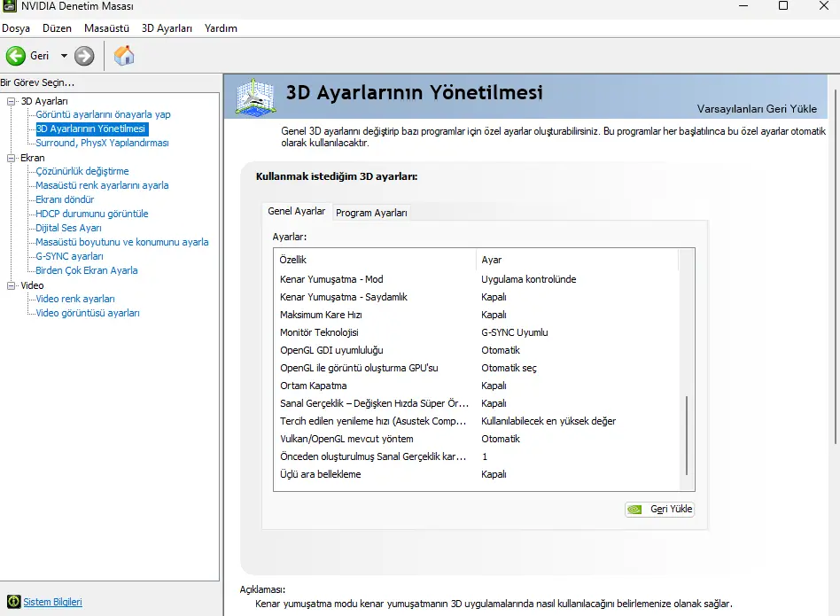Click the grey Forward arrow icon

pyautogui.click(x=84, y=56)
